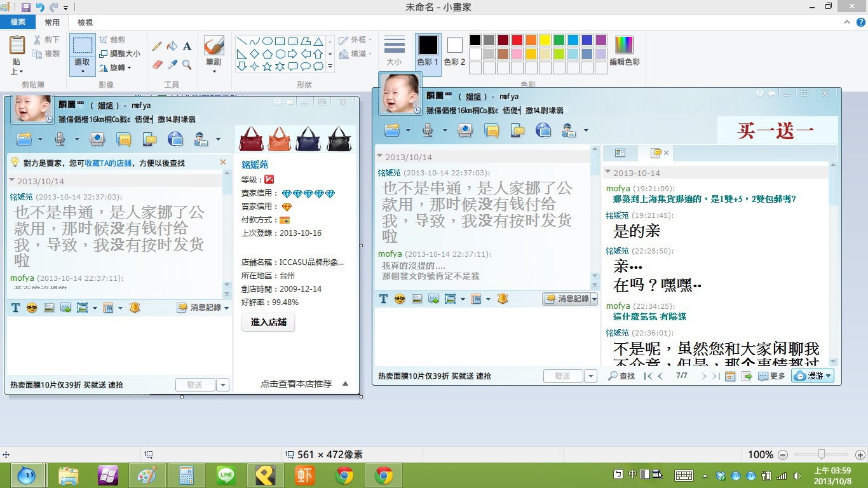The width and height of the screenshot is (868, 488).
Task: Select the Eraser tool
Action: click(x=157, y=64)
